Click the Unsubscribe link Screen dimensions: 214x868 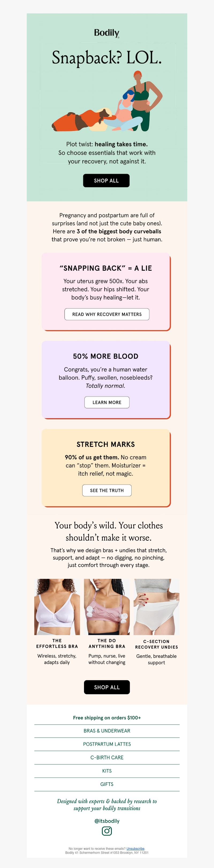[135, 848]
